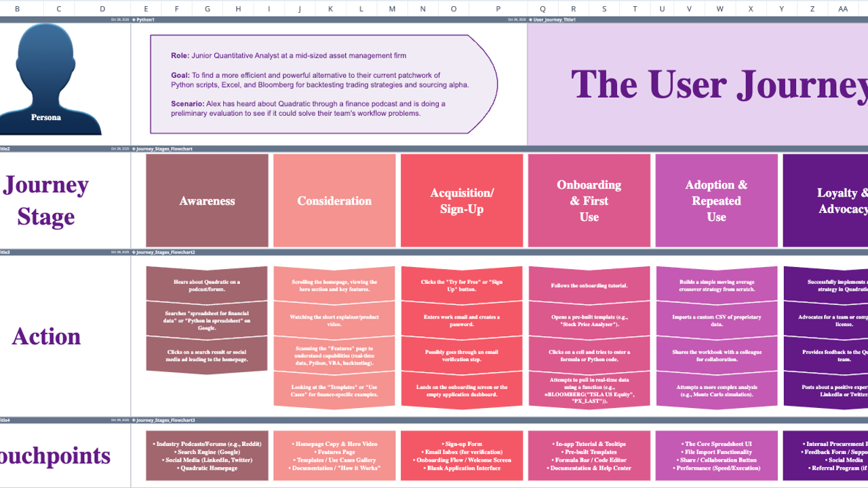Click 'Follows the onboarding tutorial' action
The height and width of the screenshot is (488, 868).
[589, 285]
